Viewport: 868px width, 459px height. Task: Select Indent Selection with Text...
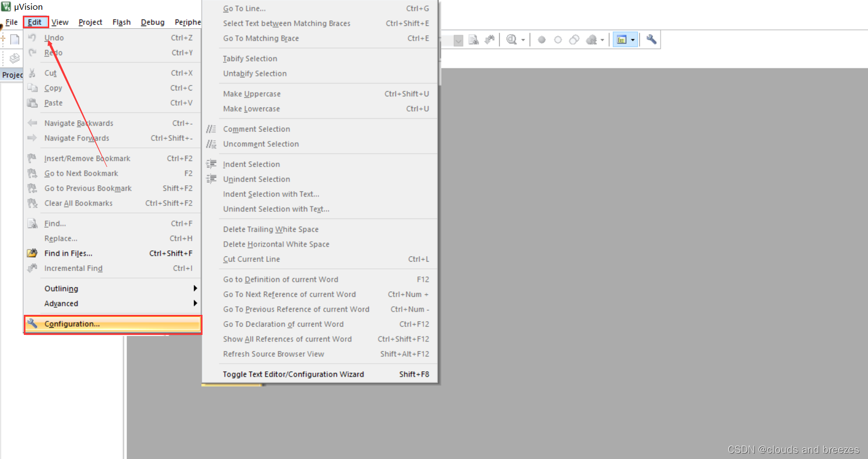[x=320, y=194]
